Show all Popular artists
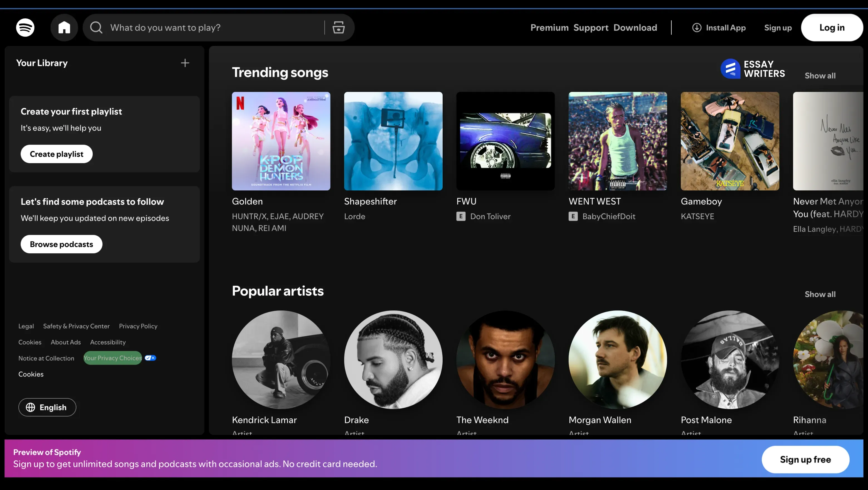 coord(820,294)
